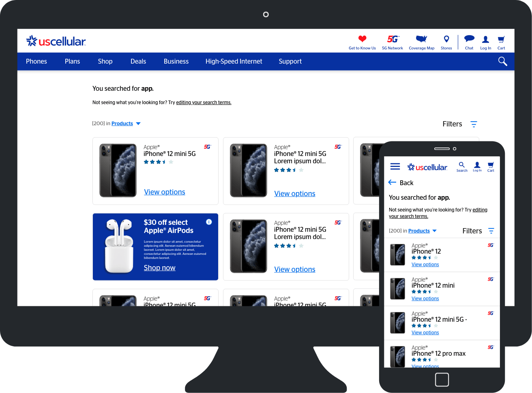Click mobile Products link
Image resolution: width=532 pixels, height=393 pixels.
tap(419, 231)
